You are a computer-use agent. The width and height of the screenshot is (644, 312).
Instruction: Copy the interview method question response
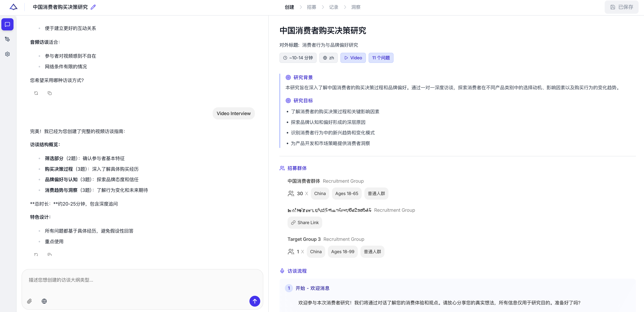pyautogui.click(x=49, y=93)
